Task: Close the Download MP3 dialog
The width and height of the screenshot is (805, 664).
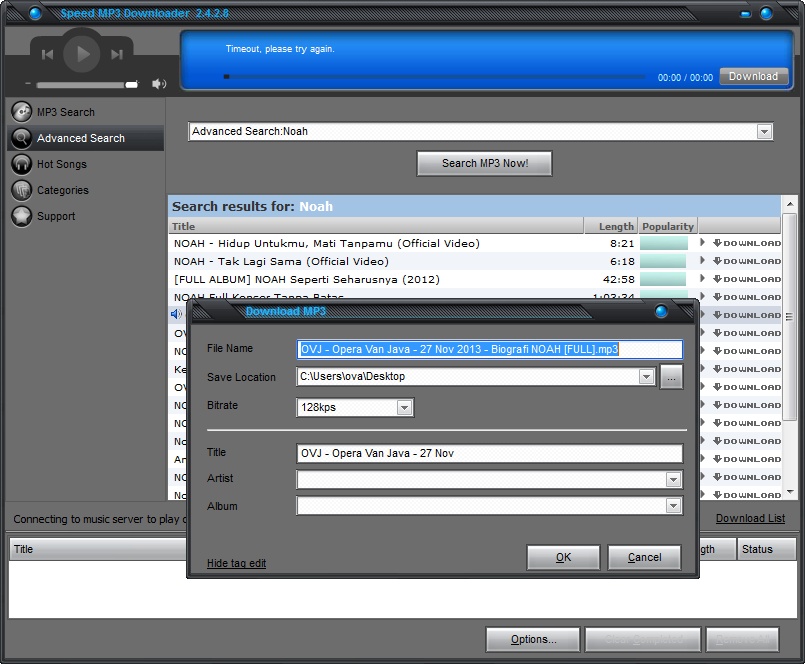Action: 661,311
